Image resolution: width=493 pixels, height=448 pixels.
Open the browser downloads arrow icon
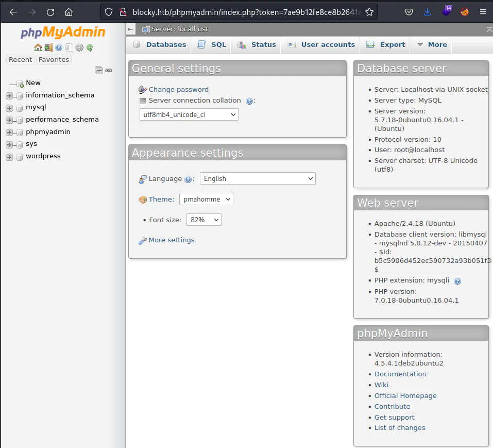click(x=427, y=12)
